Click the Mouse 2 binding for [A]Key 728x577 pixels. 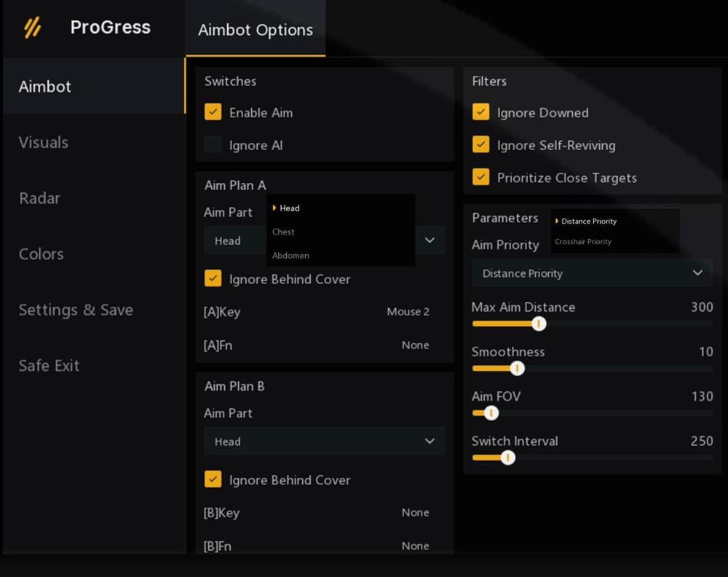click(408, 312)
